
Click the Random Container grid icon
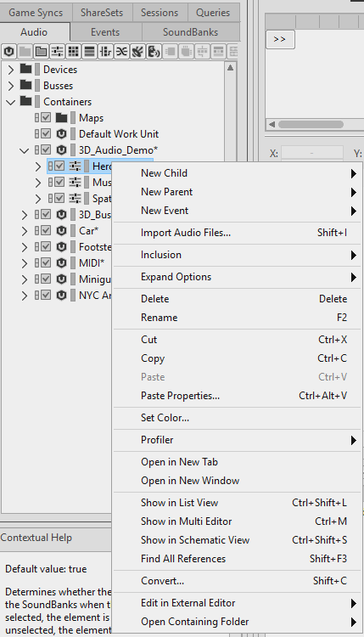[x=73, y=52]
